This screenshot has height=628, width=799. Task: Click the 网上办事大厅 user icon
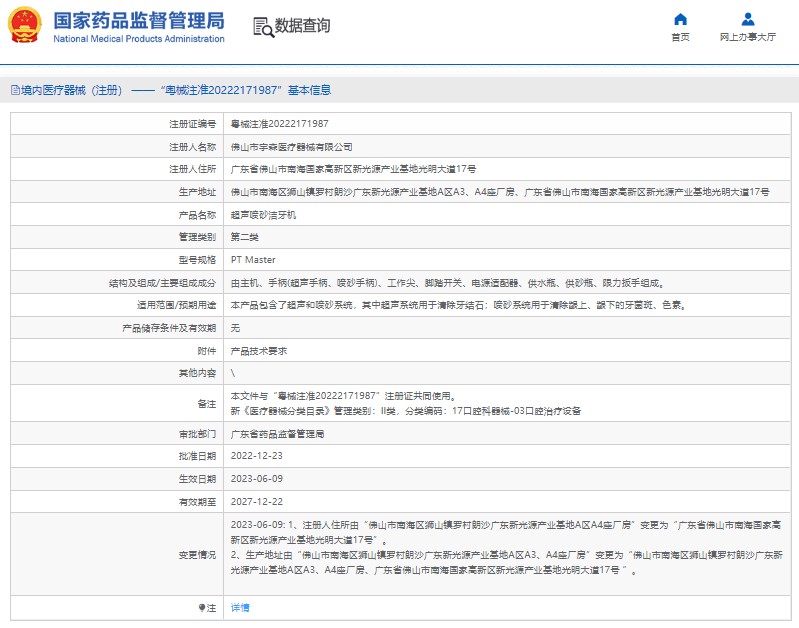[747, 19]
